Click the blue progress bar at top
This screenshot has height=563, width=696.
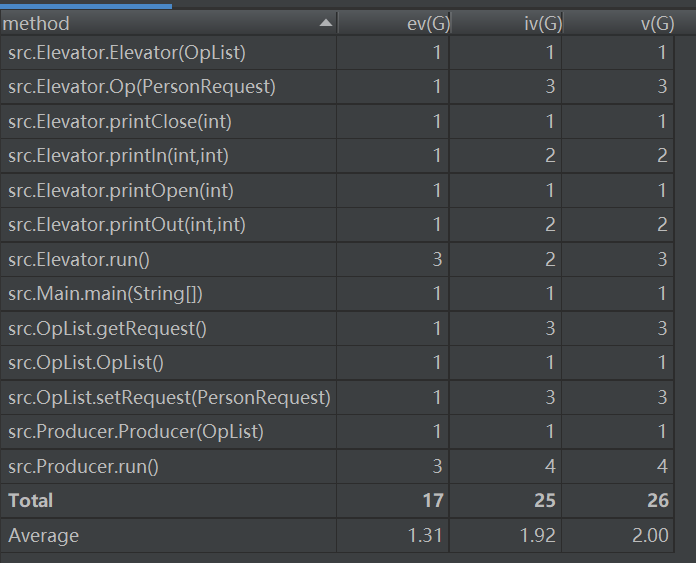86,6
